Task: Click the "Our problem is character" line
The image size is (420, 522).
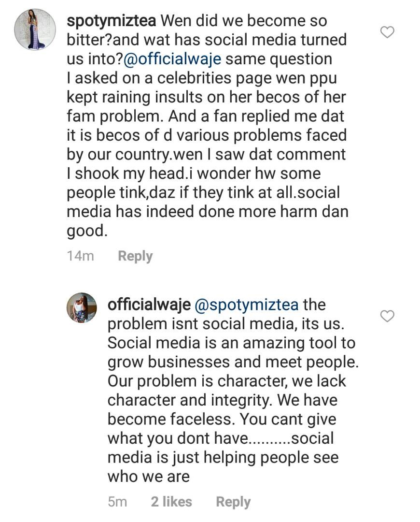Action: pyautogui.click(x=227, y=381)
